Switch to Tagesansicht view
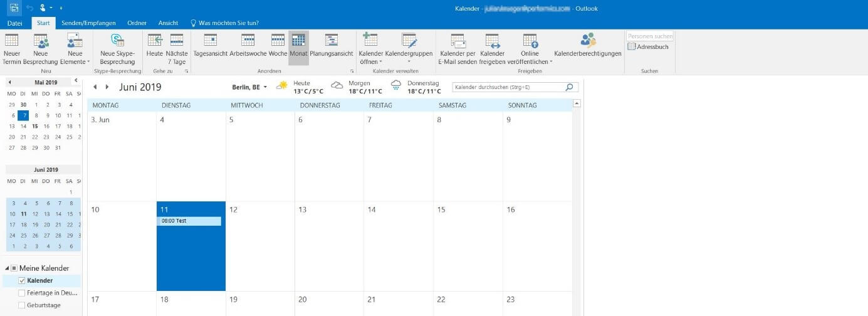This screenshot has height=316, width=868. [210, 41]
